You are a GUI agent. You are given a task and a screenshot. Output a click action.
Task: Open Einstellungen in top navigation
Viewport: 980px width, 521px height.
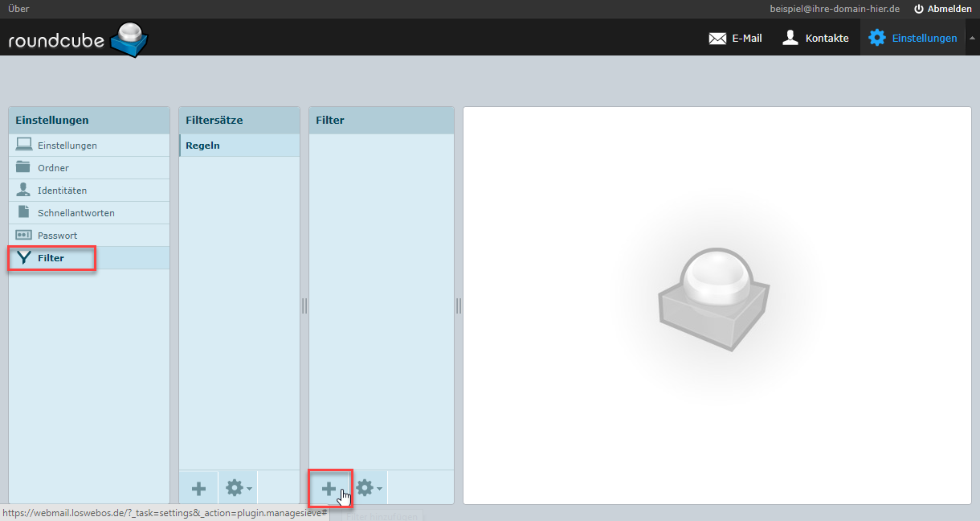click(x=913, y=38)
